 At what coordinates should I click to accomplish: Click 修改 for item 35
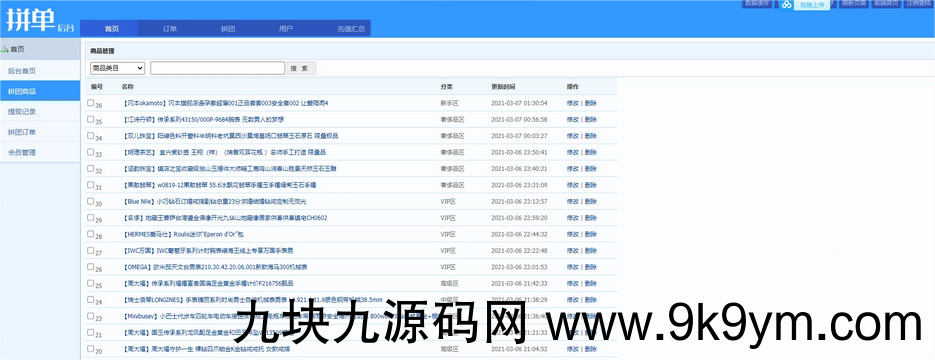572,119
